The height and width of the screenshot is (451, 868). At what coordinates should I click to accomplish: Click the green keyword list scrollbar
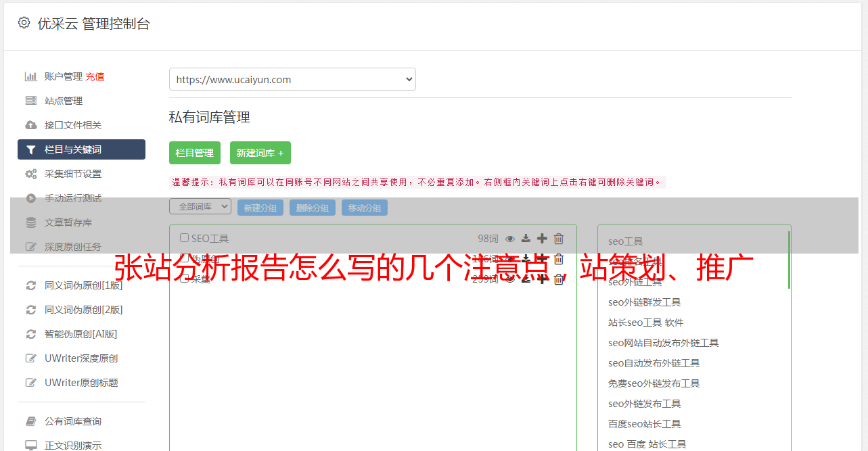click(x=789, y=260)
